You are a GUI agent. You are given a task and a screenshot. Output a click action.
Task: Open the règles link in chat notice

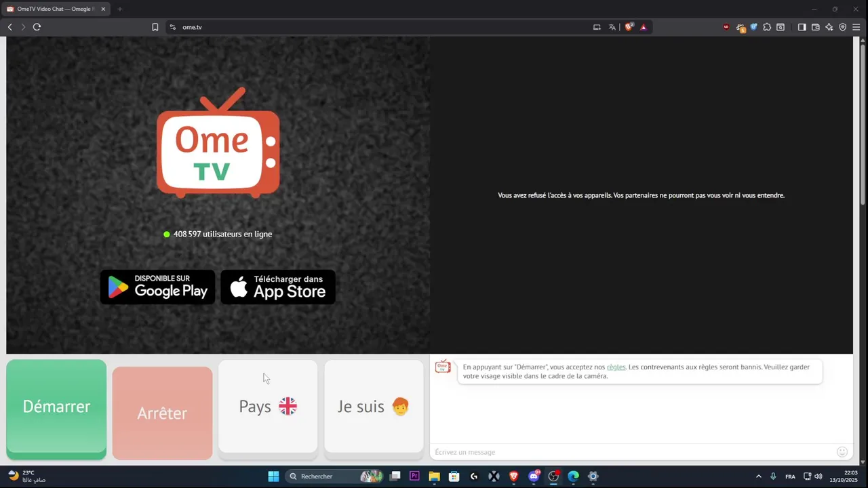[x=616, y=367]
